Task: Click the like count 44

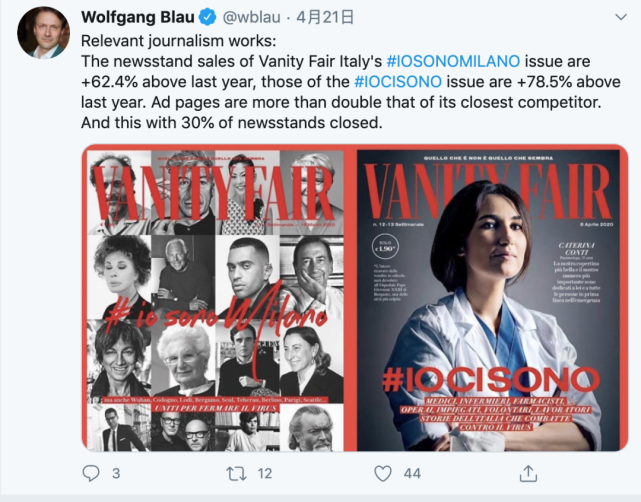Action: click(412, 473)
